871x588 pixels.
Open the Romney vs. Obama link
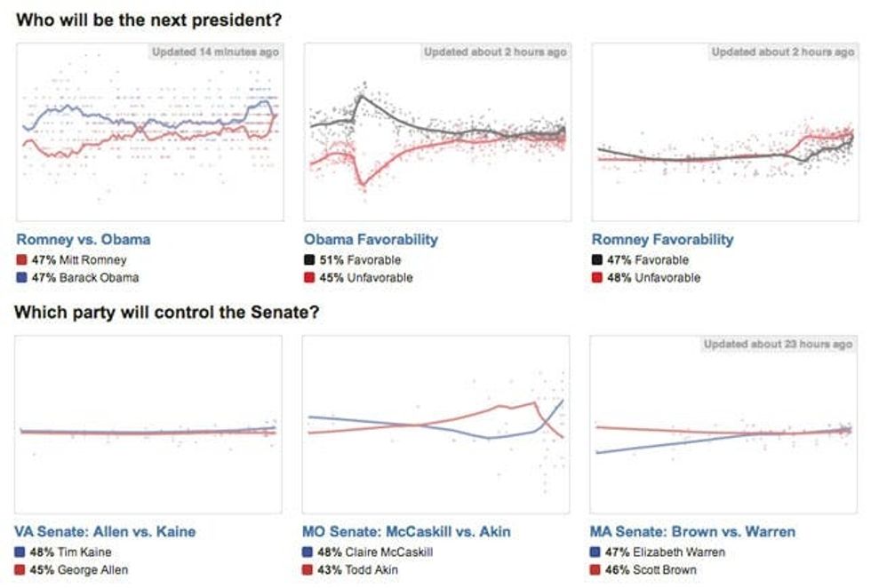[83, 239]
